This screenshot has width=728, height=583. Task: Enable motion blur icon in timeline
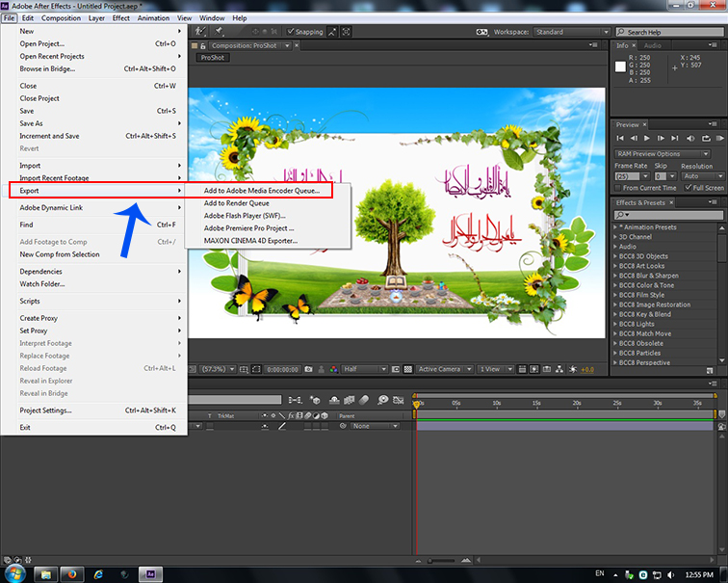pyautogui.click(x=364, y=400)
